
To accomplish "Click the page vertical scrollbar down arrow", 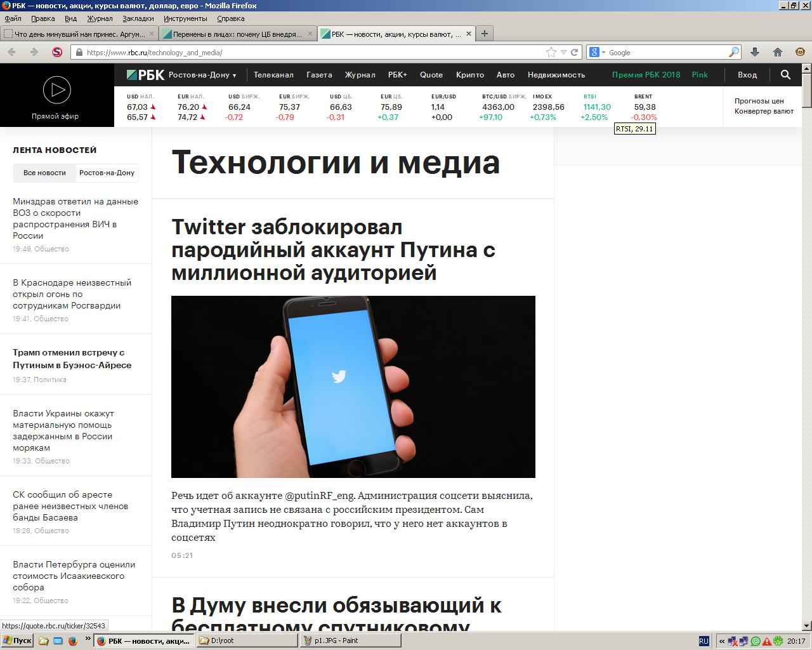I will click(x=807, y=625).
